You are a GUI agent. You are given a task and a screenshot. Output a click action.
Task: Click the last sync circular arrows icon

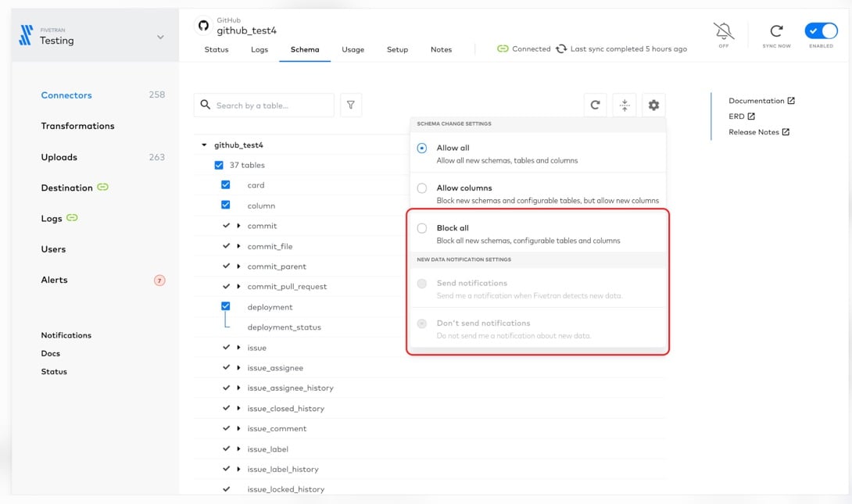click(x=560, y=49)
